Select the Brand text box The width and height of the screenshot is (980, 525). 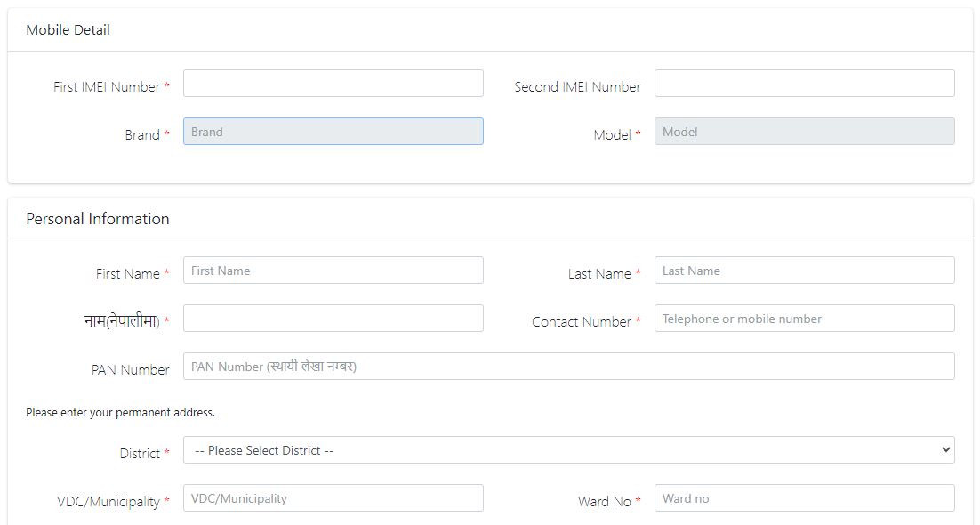333,131
